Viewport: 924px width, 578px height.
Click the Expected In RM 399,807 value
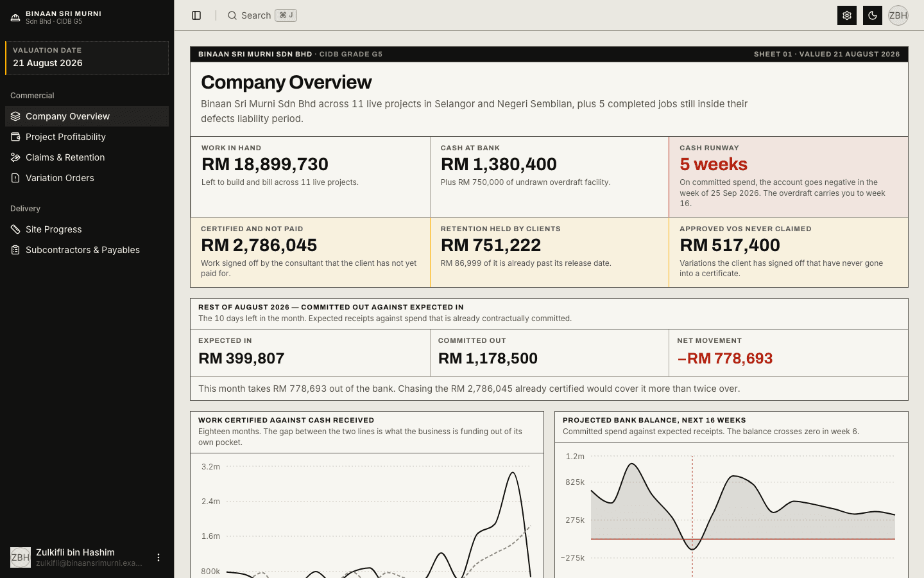(241, 358)
